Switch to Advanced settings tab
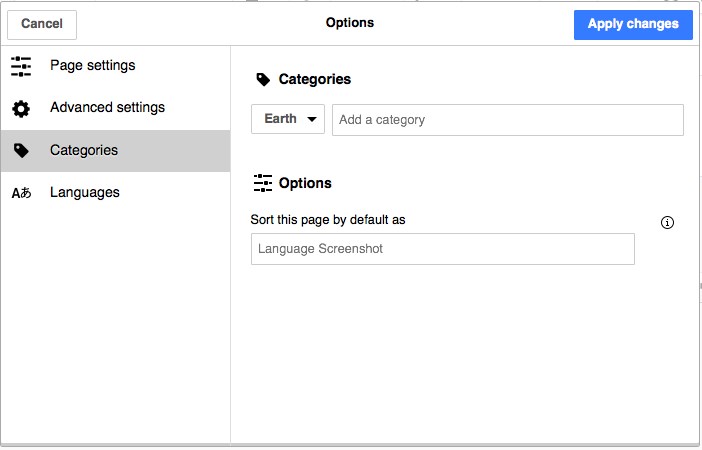Viewport: 702px width, 450px height. click(107, 108)
